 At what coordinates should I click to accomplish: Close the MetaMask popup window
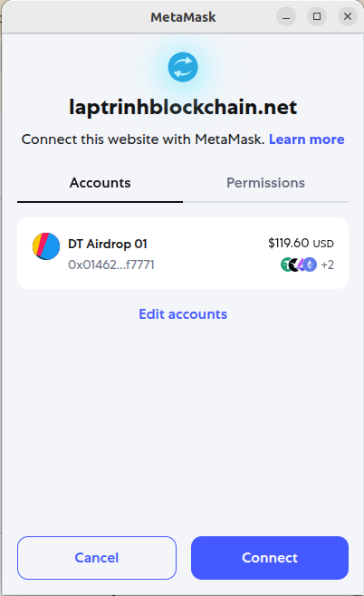pos(348,16)
